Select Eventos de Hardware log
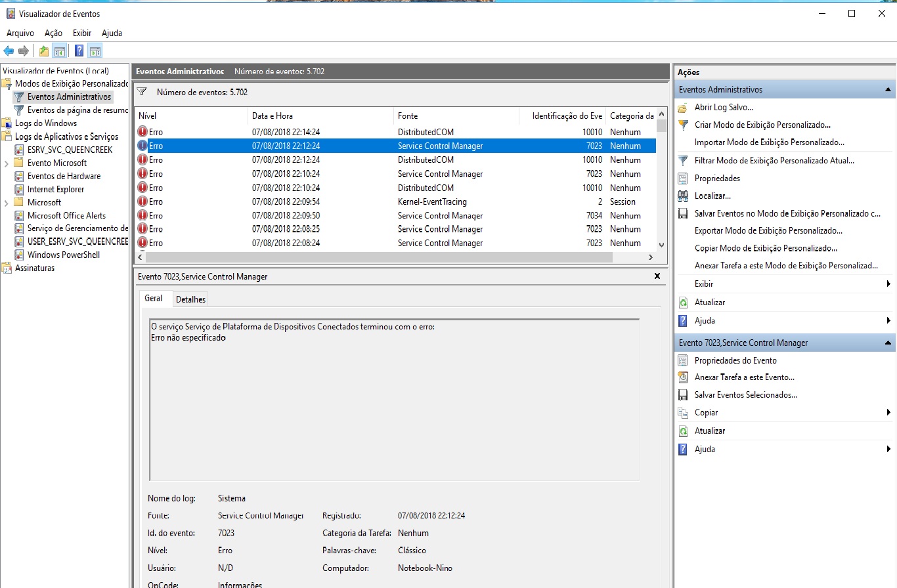This screenshot has height=588, width=897. 64,176
